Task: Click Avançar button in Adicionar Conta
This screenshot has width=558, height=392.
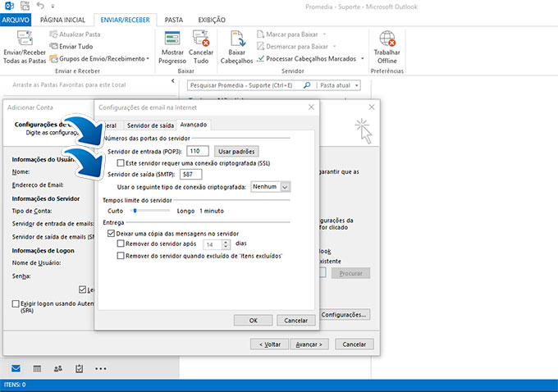Action: coord(309,344)
